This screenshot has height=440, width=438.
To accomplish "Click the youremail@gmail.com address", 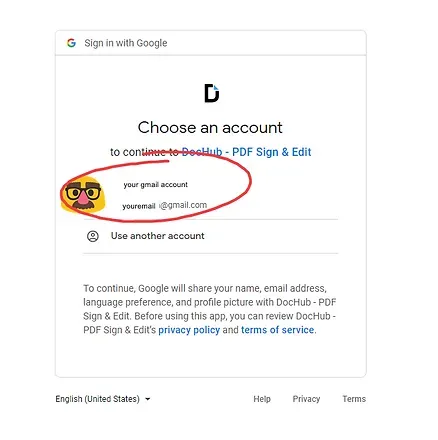I will pos(165,205).
